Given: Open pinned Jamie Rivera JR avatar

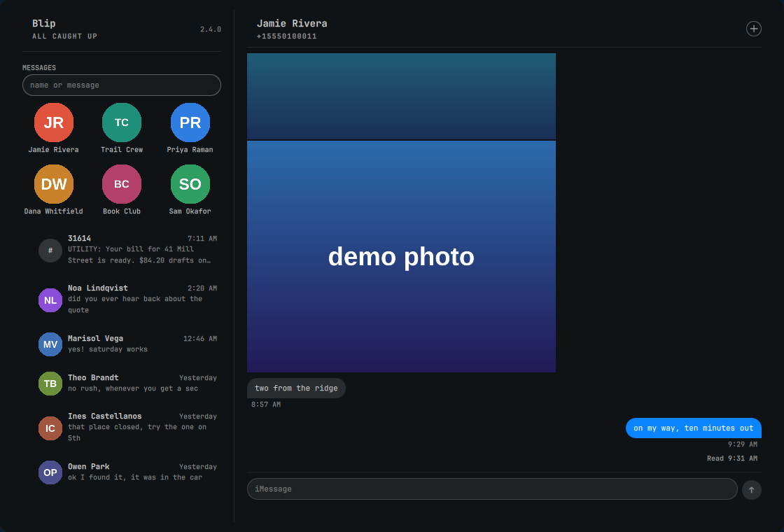Looking at the screenshot, I should pyautogui.click(x=53, y=122).
